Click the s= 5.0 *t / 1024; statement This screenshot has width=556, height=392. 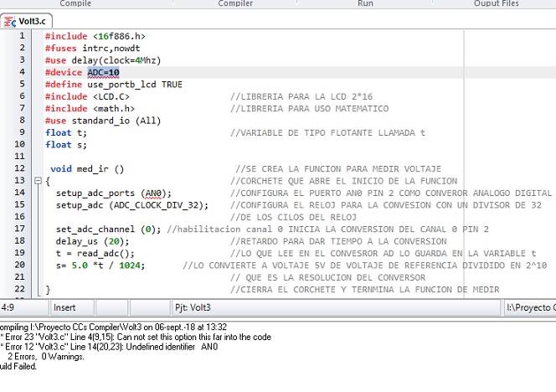click(x=100, y=266)
